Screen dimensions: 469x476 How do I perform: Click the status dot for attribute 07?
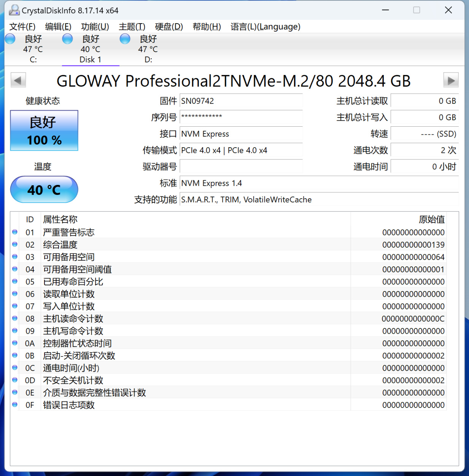coord(15,306)
